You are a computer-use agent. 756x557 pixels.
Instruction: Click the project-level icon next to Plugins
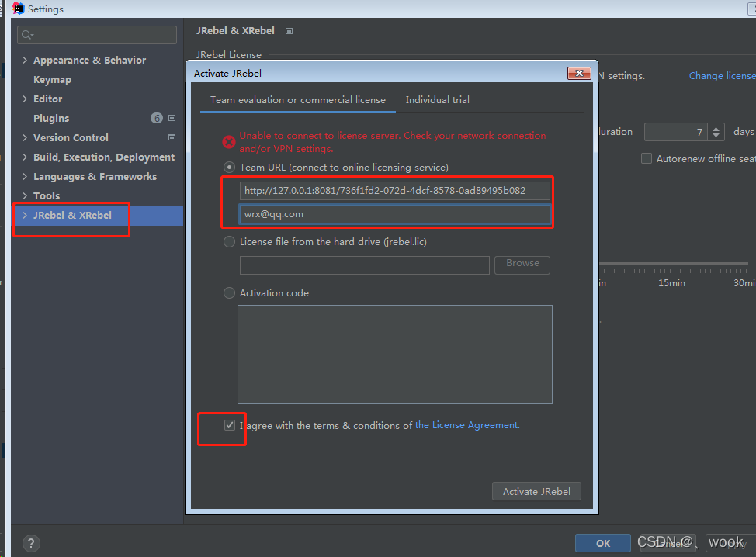coord(172,118)
